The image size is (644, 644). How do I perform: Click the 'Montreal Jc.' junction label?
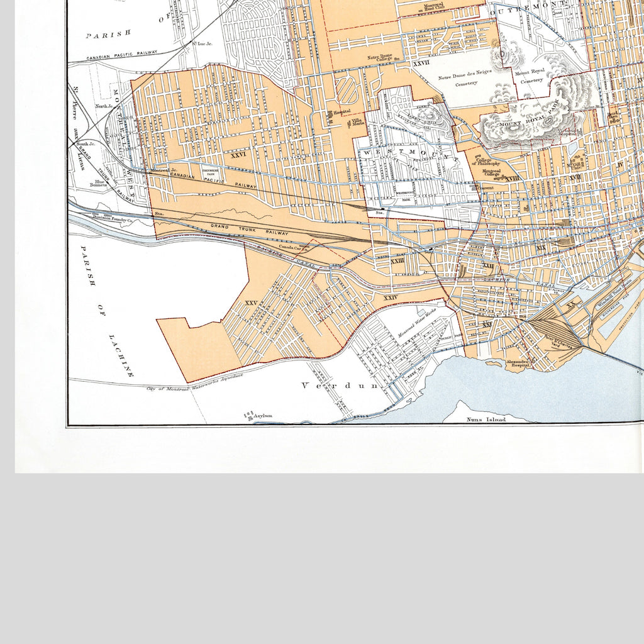[x=164, y=170]
